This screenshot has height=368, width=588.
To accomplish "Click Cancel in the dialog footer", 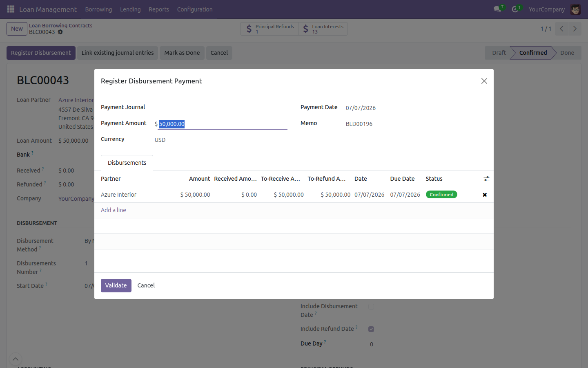I will pyautogui.click(x=146, y=285).
